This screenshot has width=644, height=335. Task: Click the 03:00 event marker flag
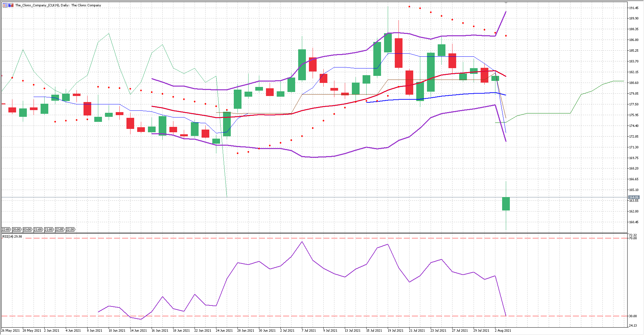pos(28,230)
